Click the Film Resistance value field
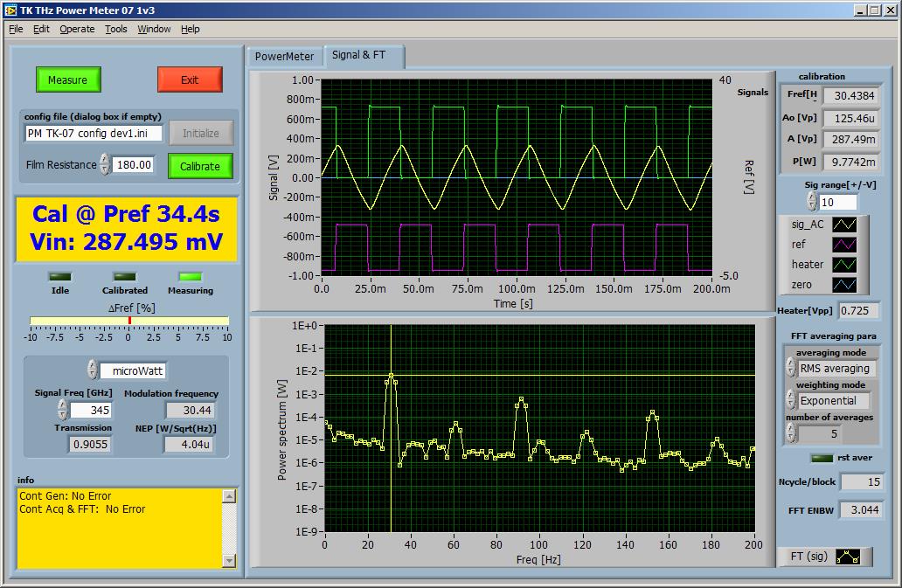The image size is (902, 588). click(x=134, y=165)
